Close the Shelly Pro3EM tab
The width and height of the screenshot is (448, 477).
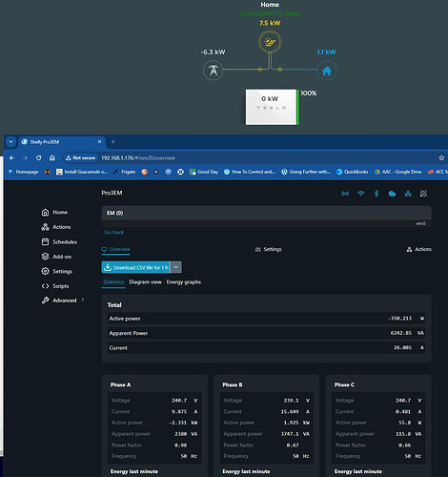(99, 142)
